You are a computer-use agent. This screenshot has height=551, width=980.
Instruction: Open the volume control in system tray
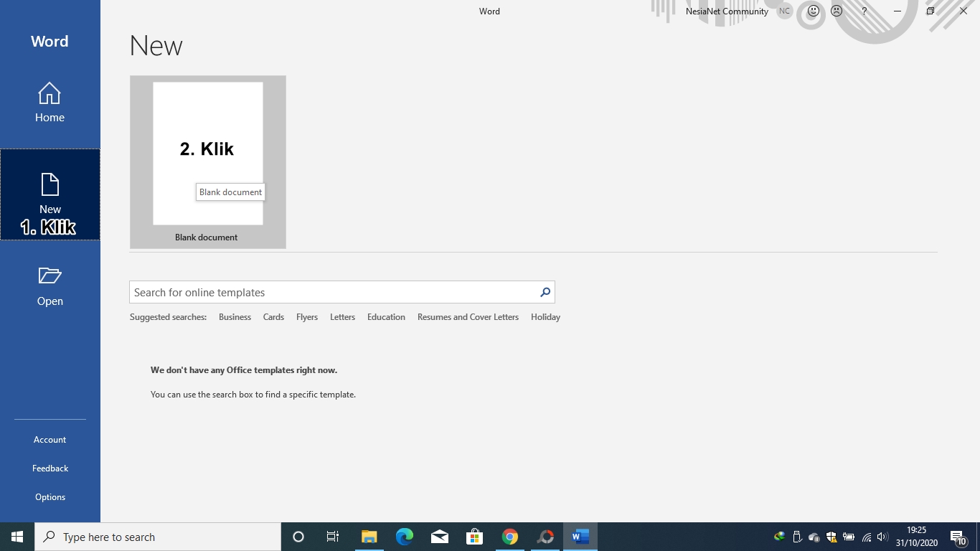tap(882, 537)
